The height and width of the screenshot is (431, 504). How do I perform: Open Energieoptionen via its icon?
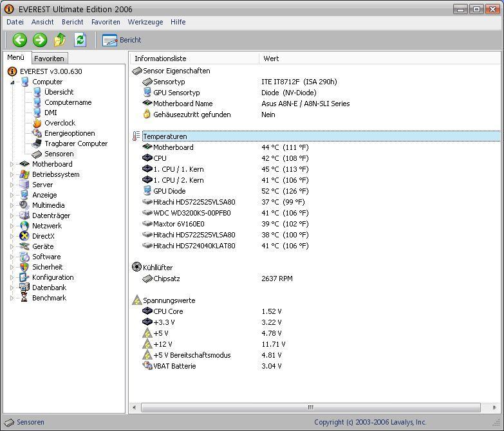coord(37,133)
